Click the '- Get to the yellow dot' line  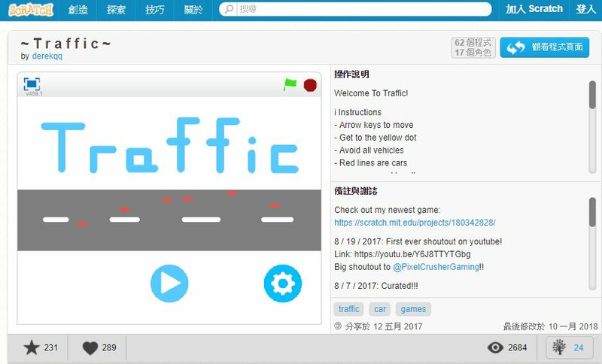tap(375, 138)
